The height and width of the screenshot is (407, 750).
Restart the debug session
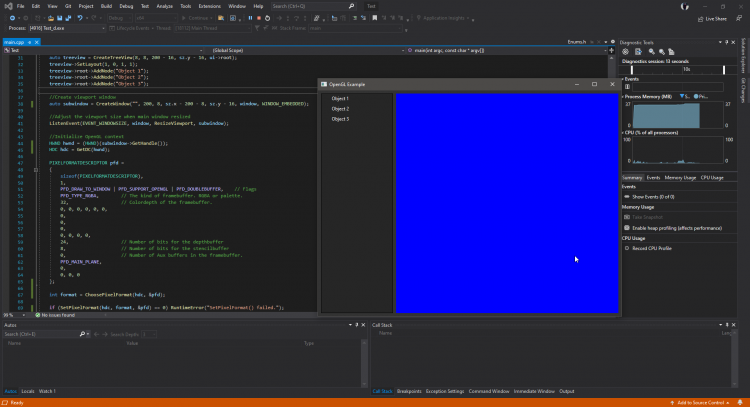265,18
